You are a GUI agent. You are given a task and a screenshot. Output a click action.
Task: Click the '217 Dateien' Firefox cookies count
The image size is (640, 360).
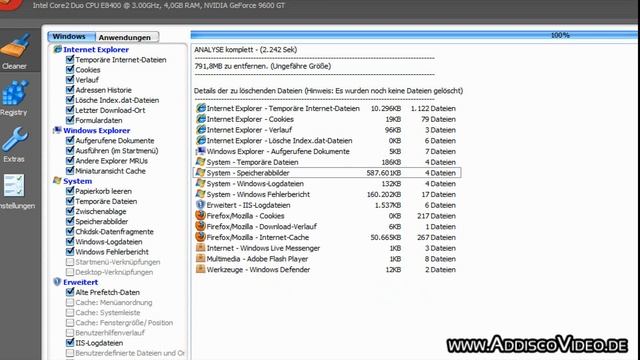coord(436,216)
